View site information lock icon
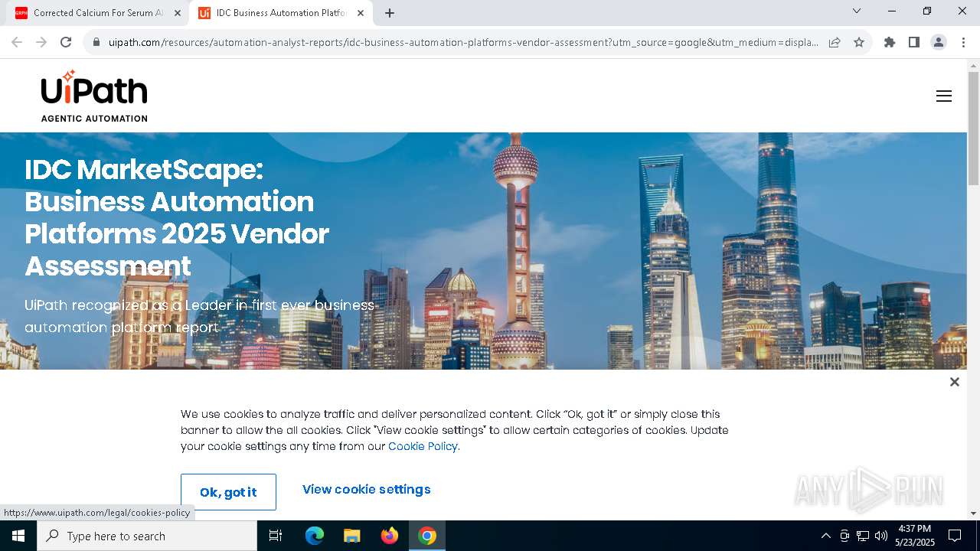This screenshot has width=980, height=551. pos(96,43)
